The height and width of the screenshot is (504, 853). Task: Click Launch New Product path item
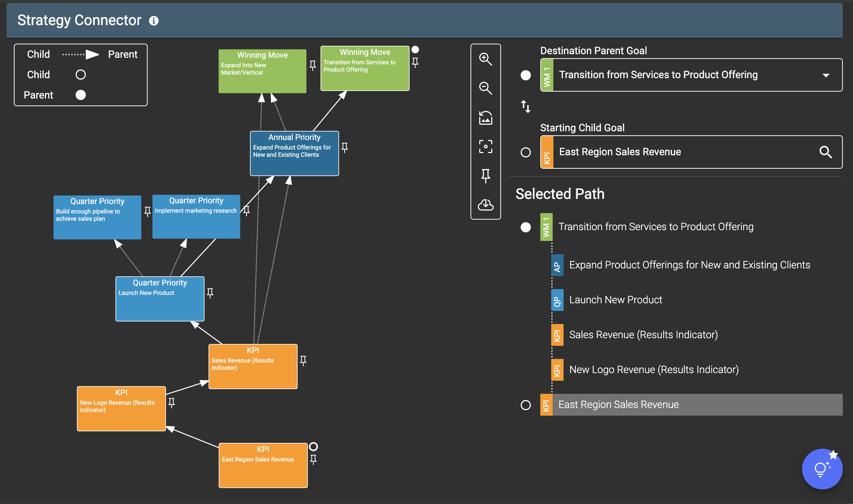(x=615, y=300)
